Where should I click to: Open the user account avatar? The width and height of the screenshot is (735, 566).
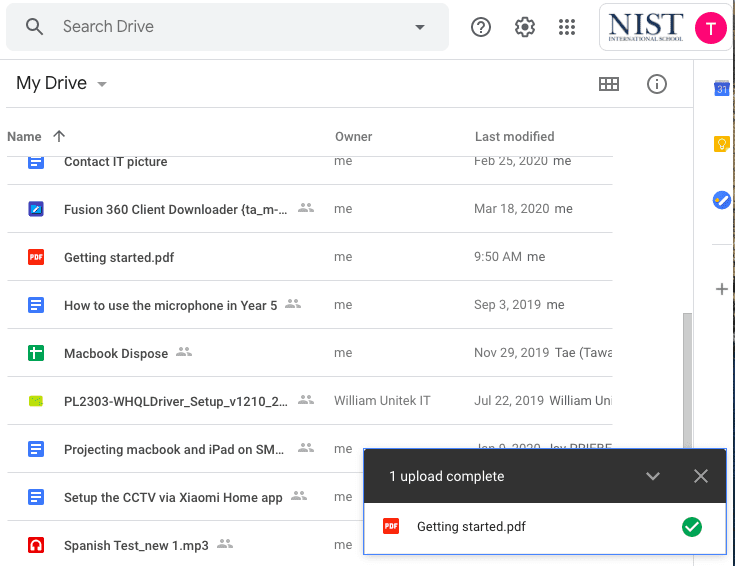point(710,28)
